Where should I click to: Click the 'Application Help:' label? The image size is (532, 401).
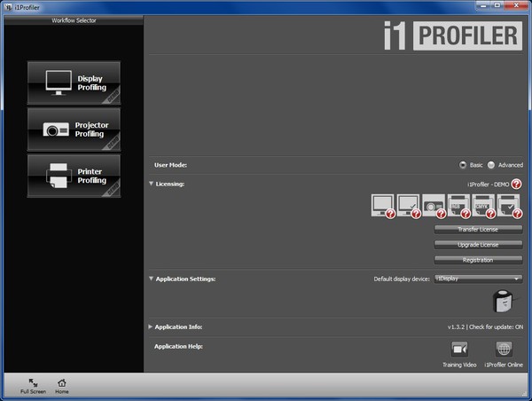pyautogui.click(x=178, y=346)
